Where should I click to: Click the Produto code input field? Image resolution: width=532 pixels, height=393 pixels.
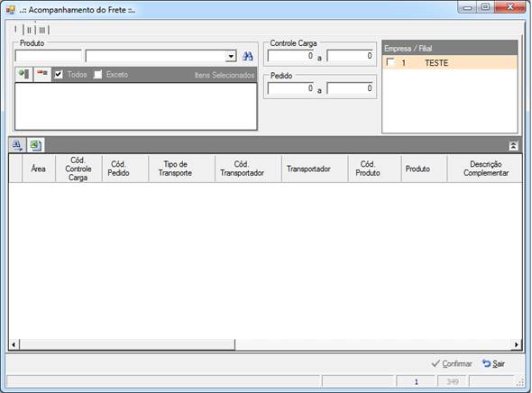(x=48, y=56)
